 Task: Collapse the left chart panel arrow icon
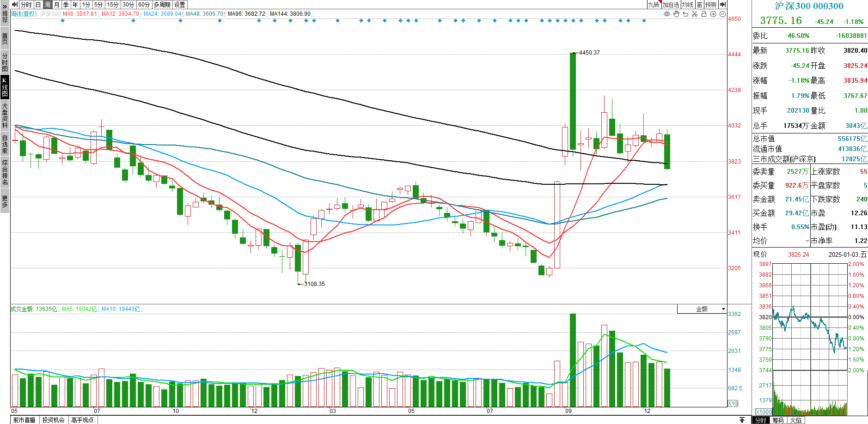(x=15, y=5)
